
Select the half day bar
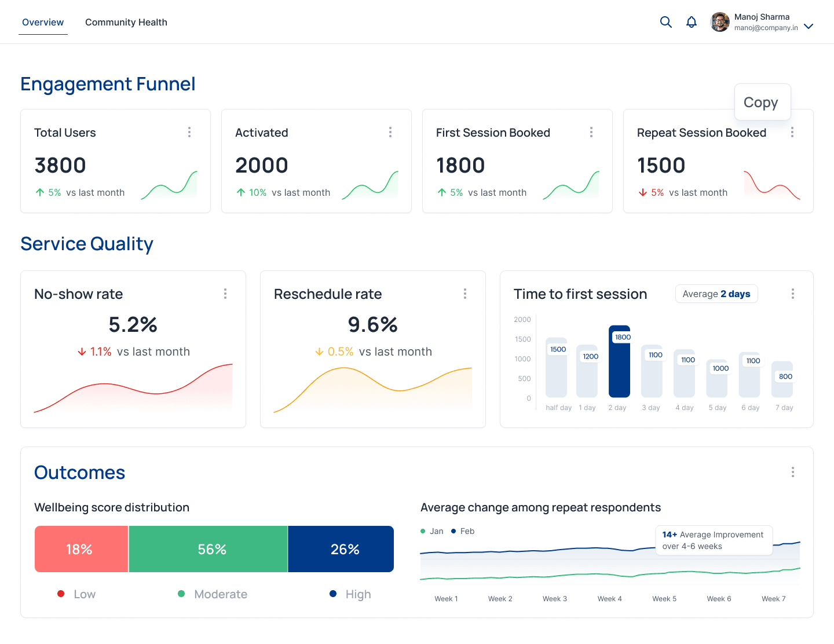(556, 367)
